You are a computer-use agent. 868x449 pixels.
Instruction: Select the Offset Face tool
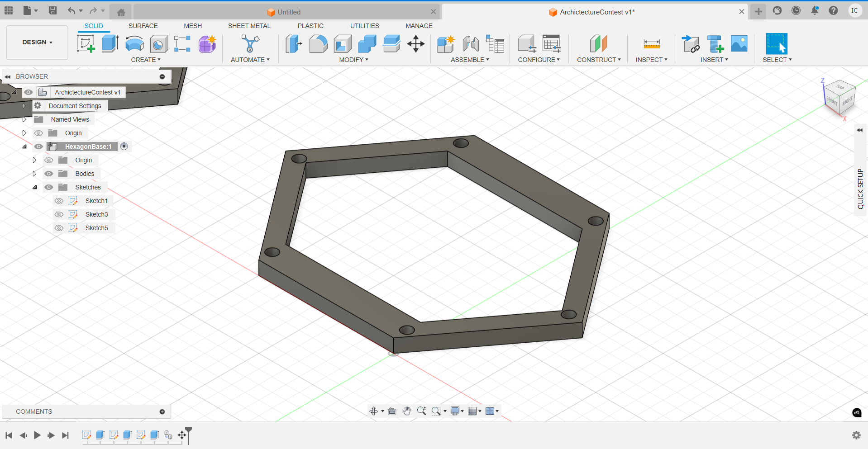click(x=391, y=44)
